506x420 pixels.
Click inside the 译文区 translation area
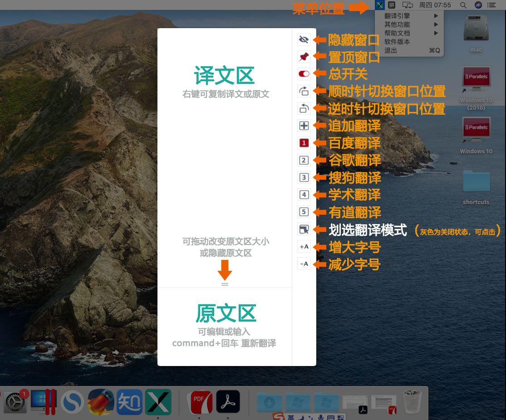point(225,157)
